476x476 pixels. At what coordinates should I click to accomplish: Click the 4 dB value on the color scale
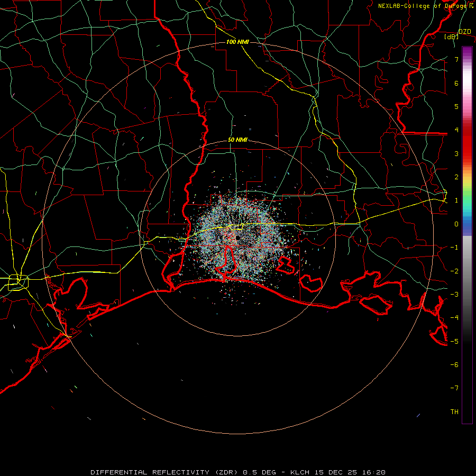point(456,130)
